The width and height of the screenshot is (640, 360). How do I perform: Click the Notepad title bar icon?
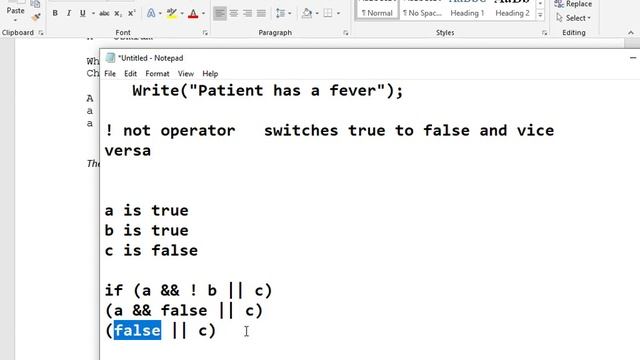(x=110, y=58)
